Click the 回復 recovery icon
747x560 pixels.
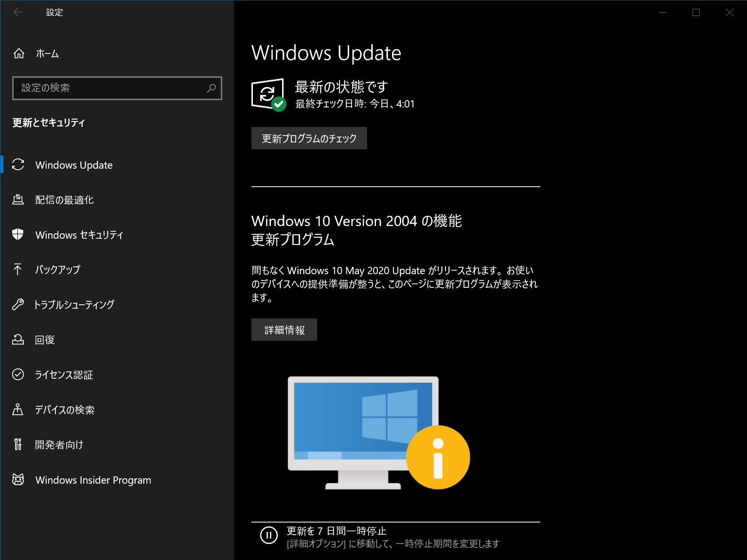click(18, 340)
